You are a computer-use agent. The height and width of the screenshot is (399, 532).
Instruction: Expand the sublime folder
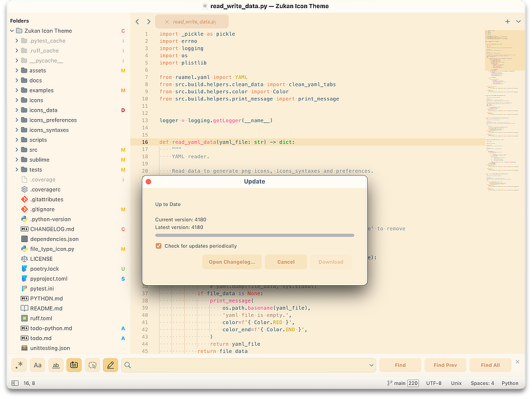[x=17, y=160]
